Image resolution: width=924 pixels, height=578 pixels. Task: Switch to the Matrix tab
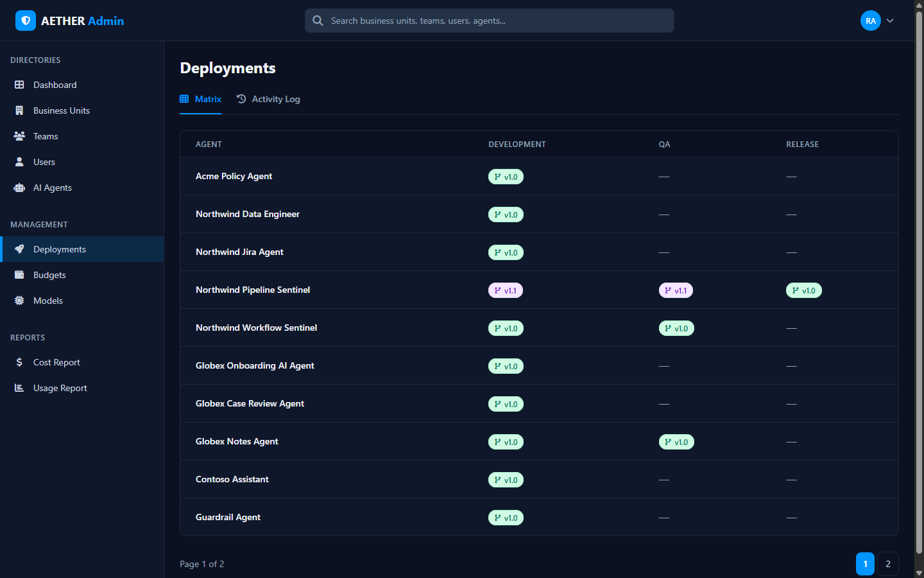(200, 99)
